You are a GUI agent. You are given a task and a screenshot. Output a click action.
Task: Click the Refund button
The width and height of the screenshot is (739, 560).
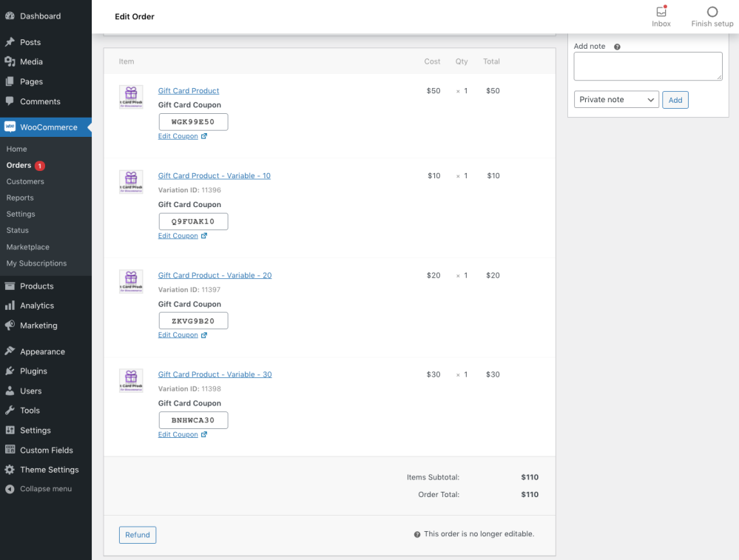(138, 535)
